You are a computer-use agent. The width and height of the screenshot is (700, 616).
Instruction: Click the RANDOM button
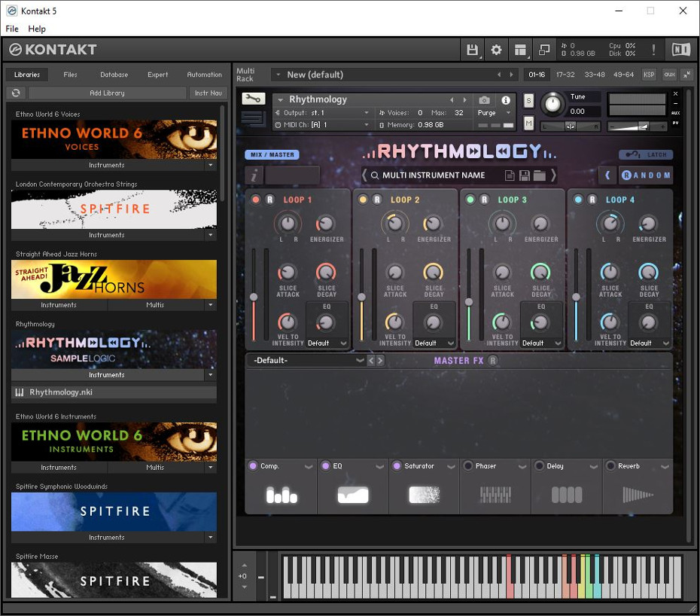[646, 175]
